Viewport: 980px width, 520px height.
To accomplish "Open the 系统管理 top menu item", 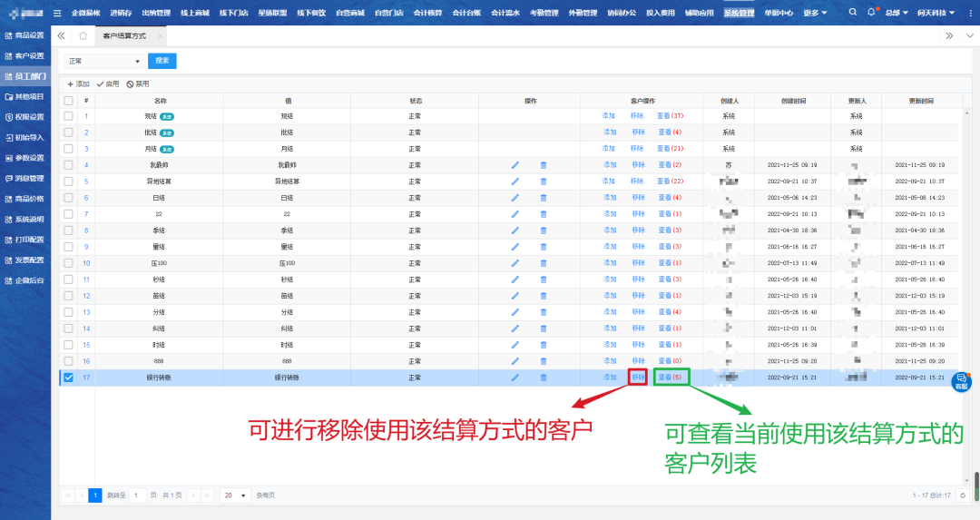I will click(x=739, y=13).
